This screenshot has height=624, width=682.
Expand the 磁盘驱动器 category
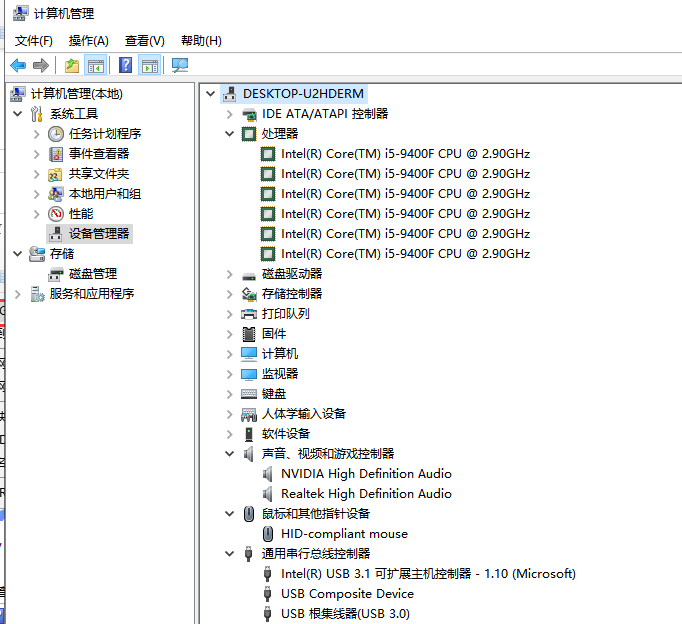point(230,274)
